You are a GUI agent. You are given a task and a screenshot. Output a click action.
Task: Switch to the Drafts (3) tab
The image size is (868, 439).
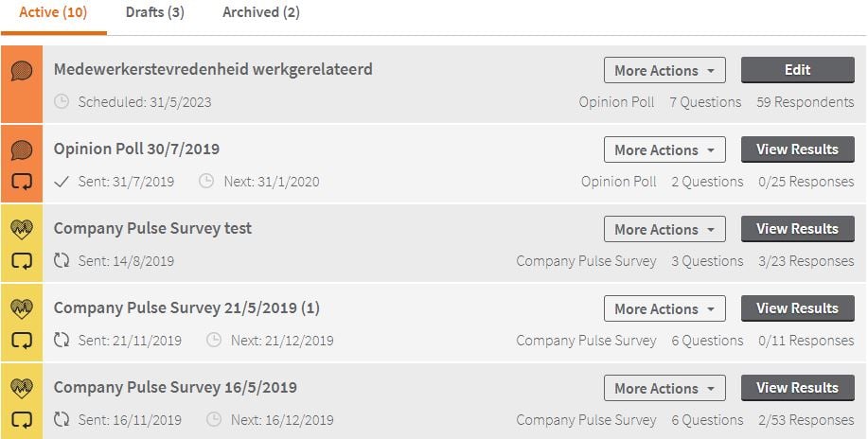[x=154, y=12]
